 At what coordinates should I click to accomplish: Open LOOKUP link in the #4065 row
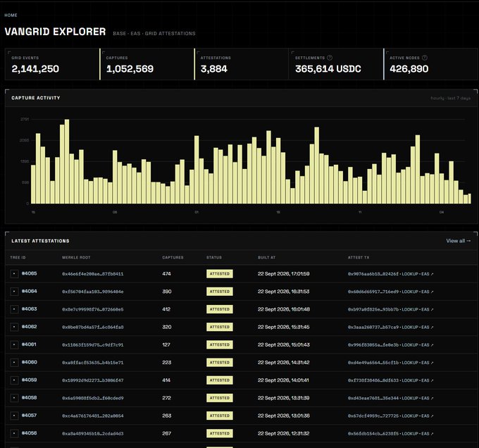coord(410,274)
